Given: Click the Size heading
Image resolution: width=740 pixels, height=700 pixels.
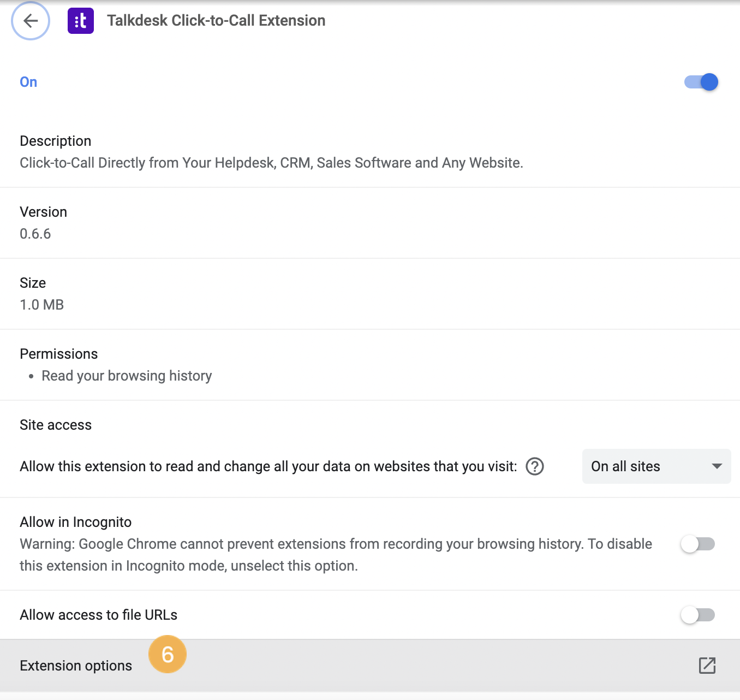Looking at the screenshot, I should [x=33, y=283].
